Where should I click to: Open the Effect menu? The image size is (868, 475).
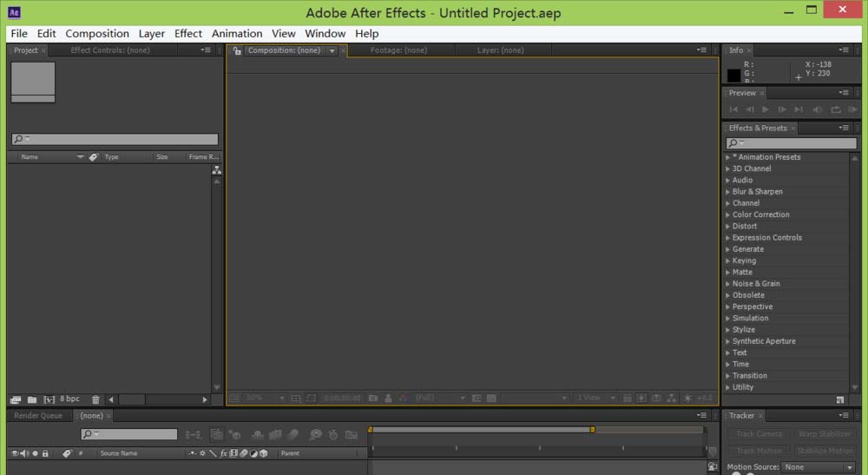click(188, 34)
